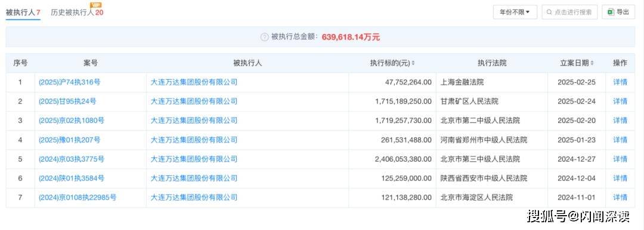Viewport: 644px width, 230px height.
Task: Switch to 被执行人 tab
Action: [23, 13]
